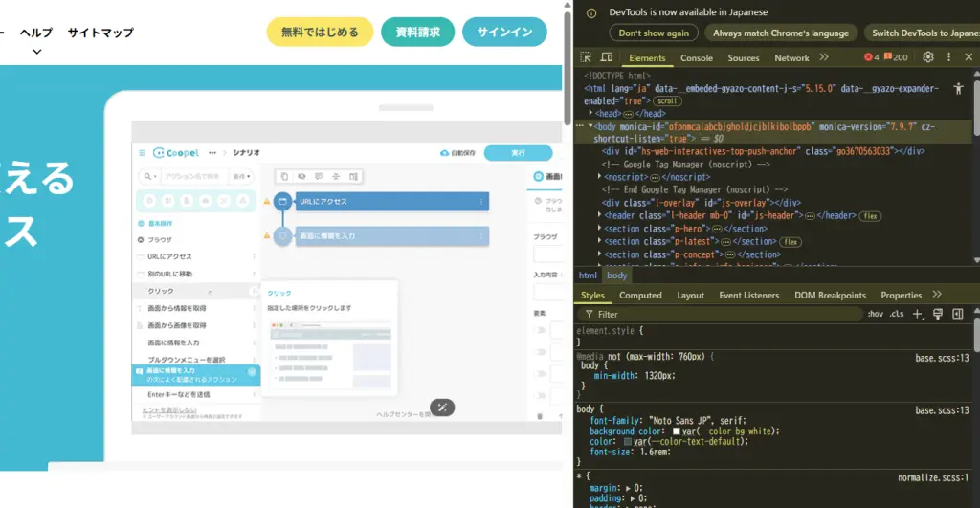Click the orange 200 issues badge

tap(896, 57)
